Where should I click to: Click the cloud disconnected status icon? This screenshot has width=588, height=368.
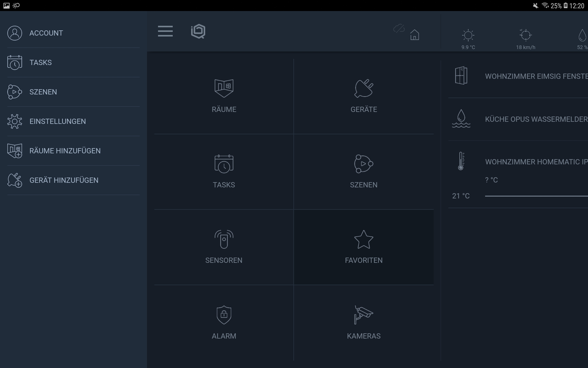pyautogui.click(x=399, y=29)
